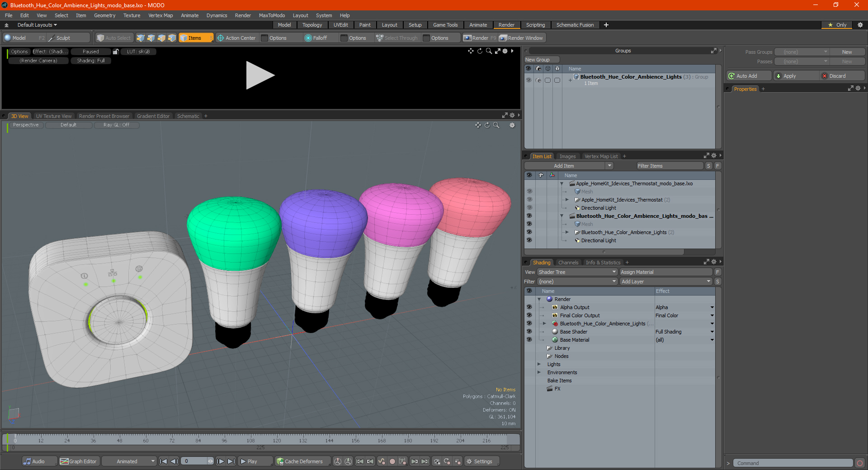Viewport: 868px width, 470px height.
Task: Open the Geometry menu
Action: point(104,15)
